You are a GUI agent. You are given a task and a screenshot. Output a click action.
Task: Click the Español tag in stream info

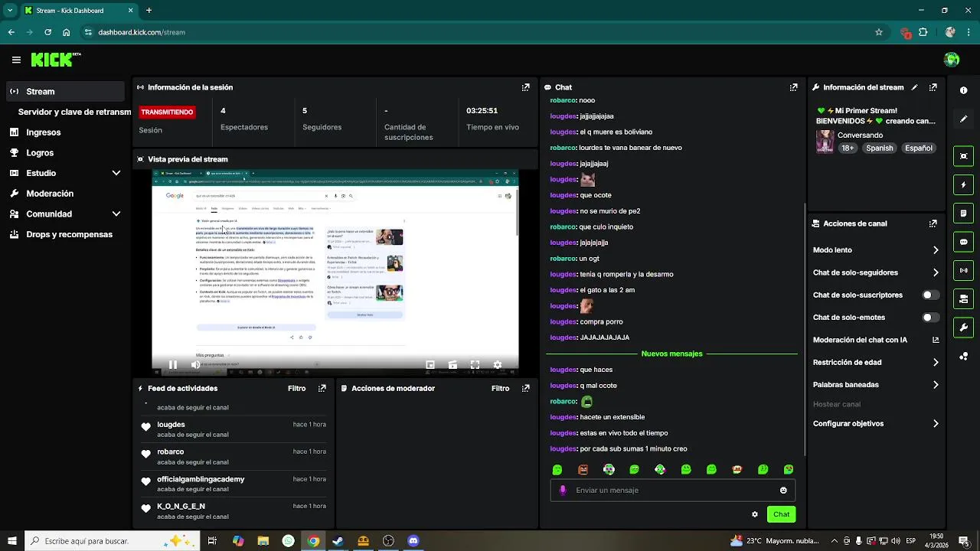tap(919, 148)
